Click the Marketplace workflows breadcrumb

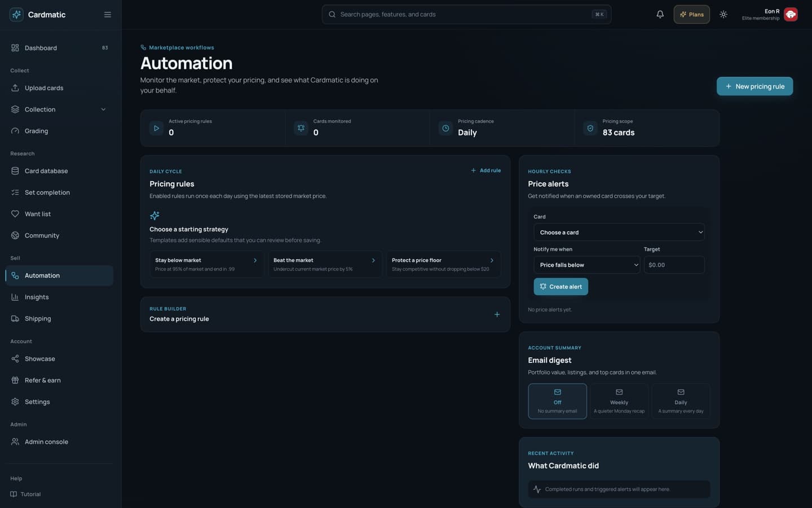point(177,47)
